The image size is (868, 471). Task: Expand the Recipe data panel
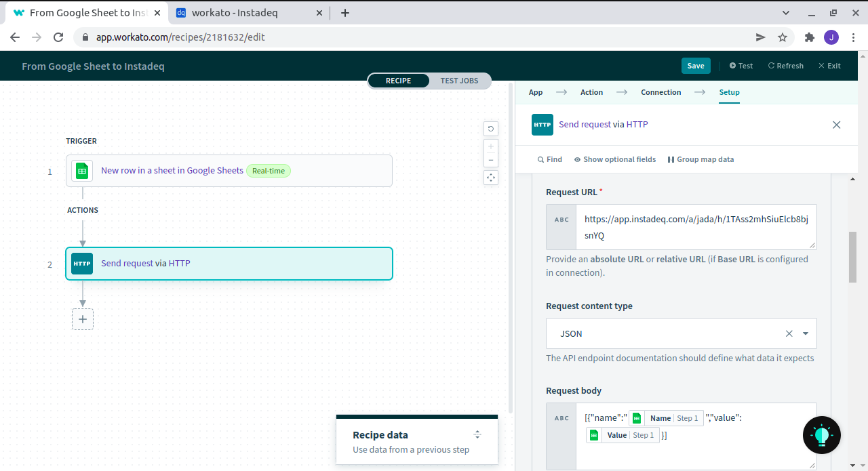coord(477,434)
